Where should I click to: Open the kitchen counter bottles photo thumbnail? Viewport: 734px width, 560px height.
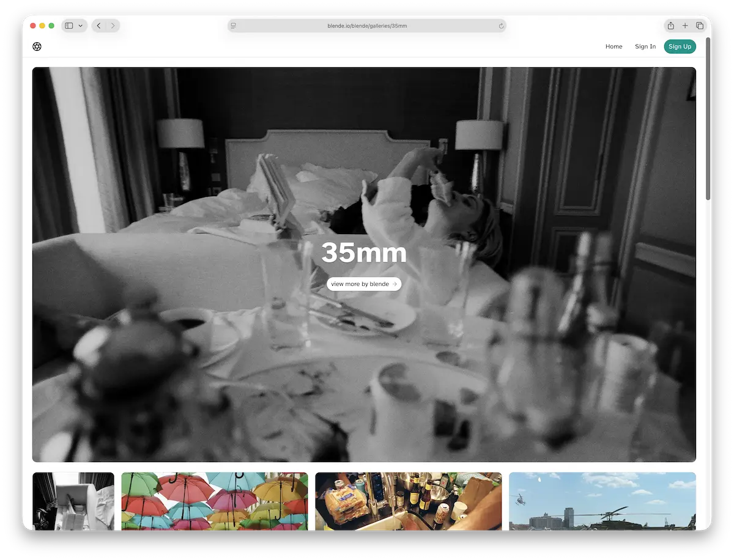click(x=408, y=501)
